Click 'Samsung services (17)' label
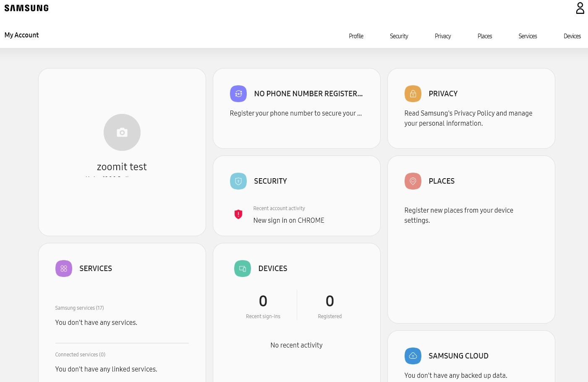 pyautogui.click(x=79, y=308)
